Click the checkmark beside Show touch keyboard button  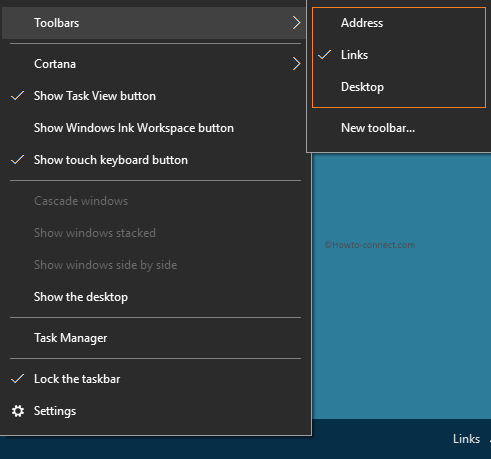(18, 160)
